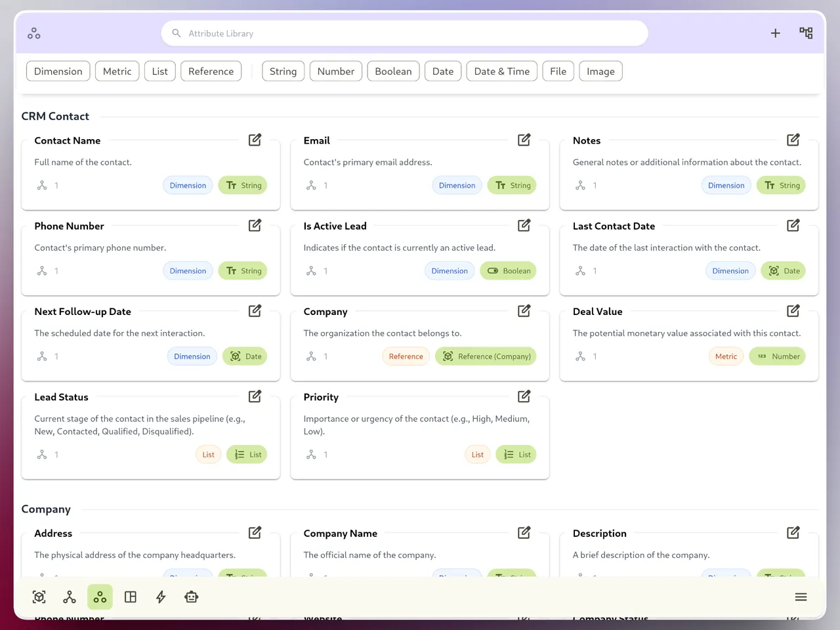Click the Image type filter button
840x630 pixels.
point(600,72)
